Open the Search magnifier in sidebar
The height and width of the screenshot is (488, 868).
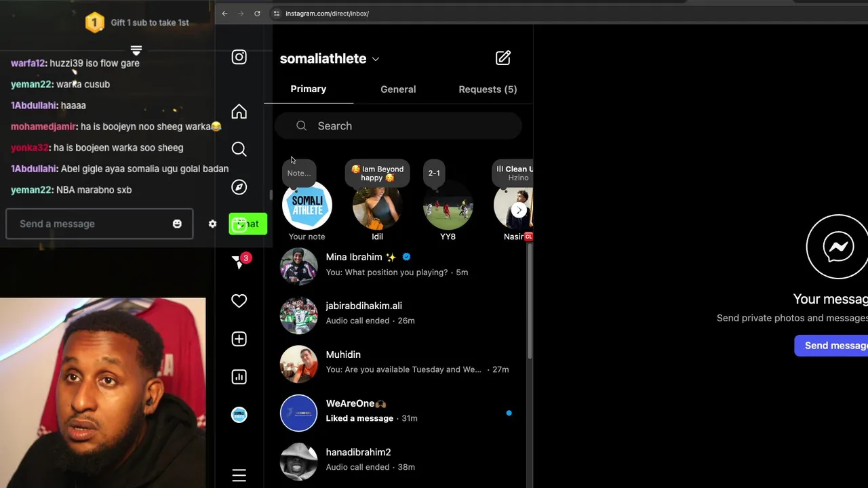pyautogui.click(x=239, y=149)
